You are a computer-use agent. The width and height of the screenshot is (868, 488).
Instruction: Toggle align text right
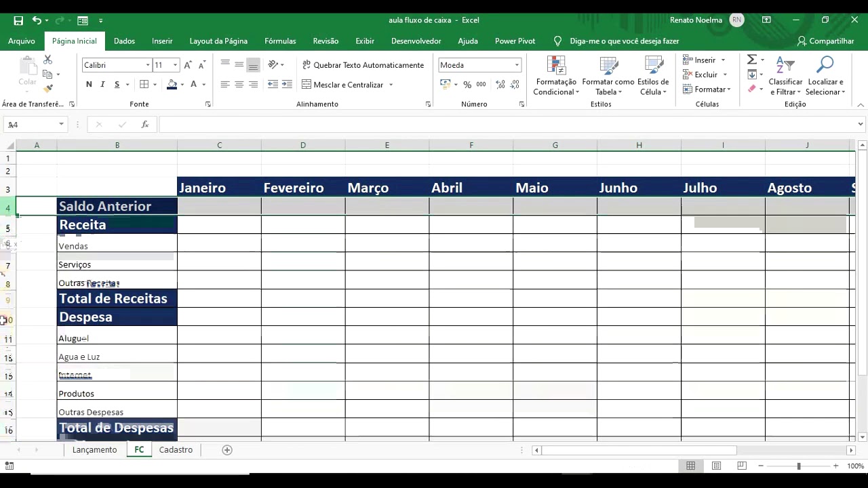tap(253, 85)
